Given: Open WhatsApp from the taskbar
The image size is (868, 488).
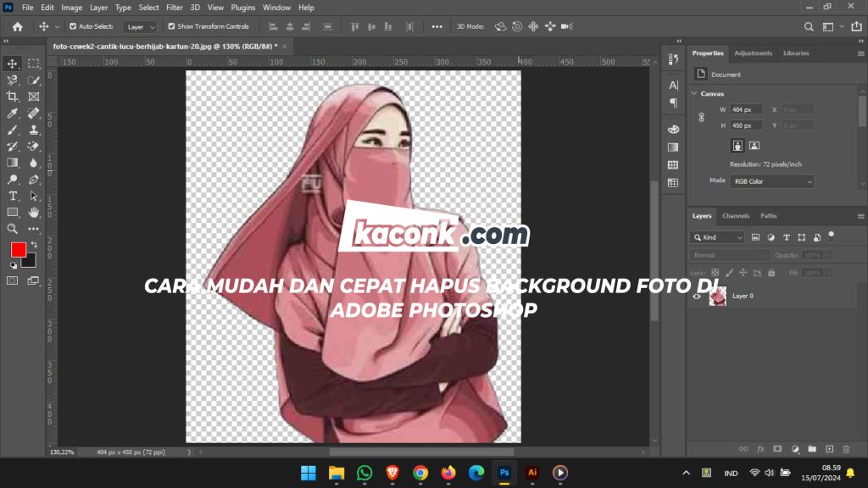Looking at the screenshot, I should point(364,473).
